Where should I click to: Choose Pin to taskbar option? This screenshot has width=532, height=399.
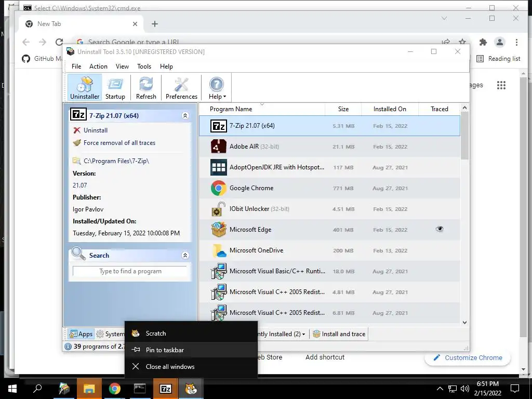point(191,350)
